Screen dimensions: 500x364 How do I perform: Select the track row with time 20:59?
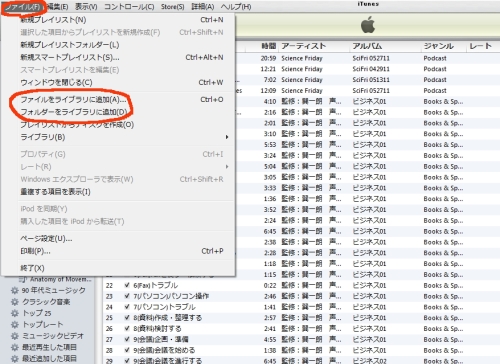pyautogui.click(x=367, y=58)
